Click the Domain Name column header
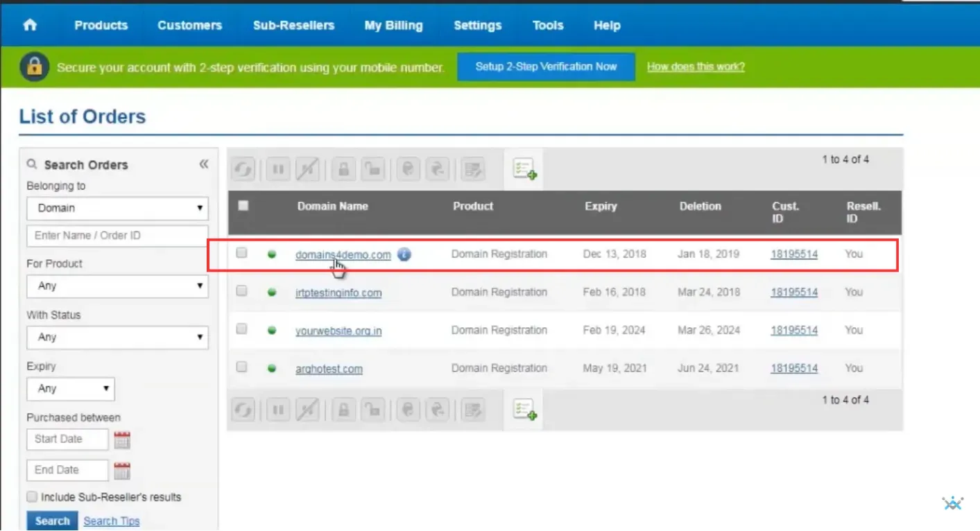This screenshot has height=531, width=980. [x=332, y=206]
